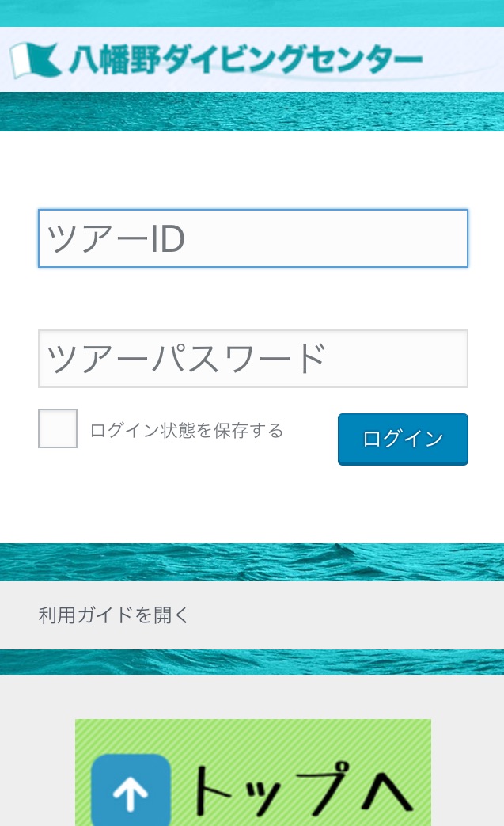Click the teal ocean strip above the logo
The width and height of the screenshot is (504, 826).
[x=253, y=13]
